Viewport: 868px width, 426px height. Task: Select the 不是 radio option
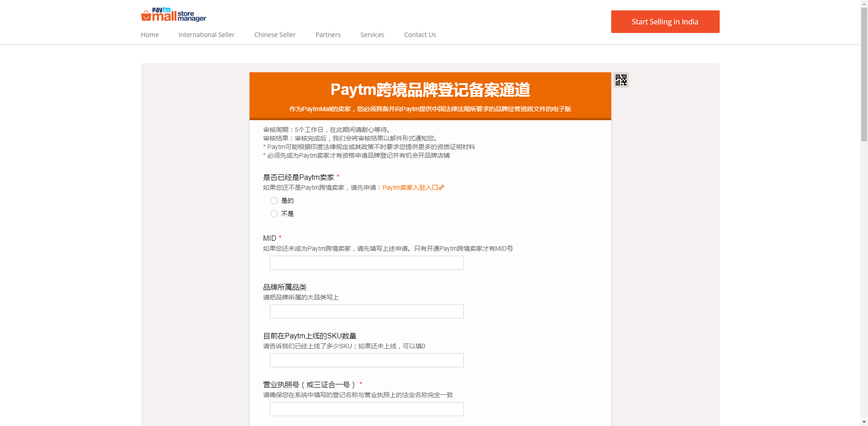[x=274, y=214]
